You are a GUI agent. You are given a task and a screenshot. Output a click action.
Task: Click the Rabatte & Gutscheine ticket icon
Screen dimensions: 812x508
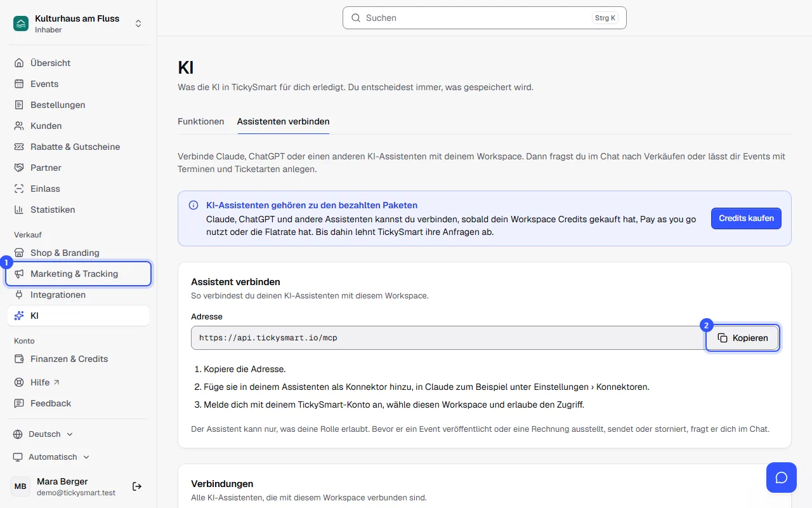click(19, 147)
